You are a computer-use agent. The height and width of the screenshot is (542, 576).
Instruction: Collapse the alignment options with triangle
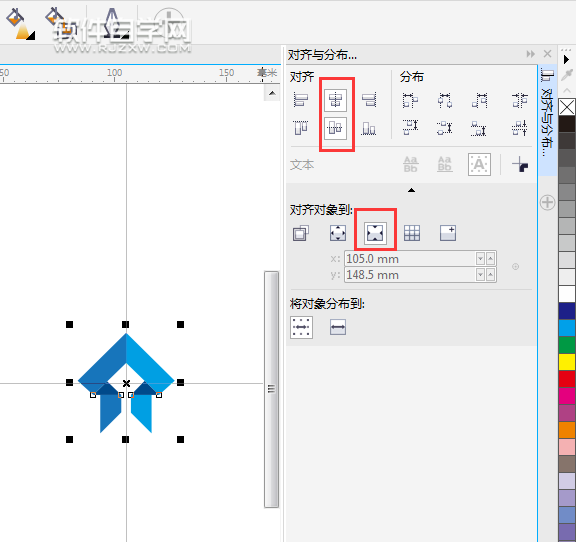point(411,190)
